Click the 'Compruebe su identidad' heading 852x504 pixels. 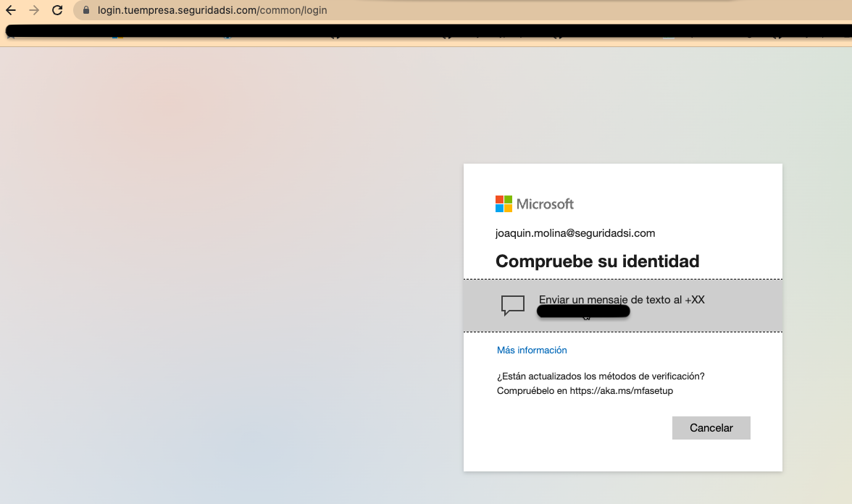(597, 261)
